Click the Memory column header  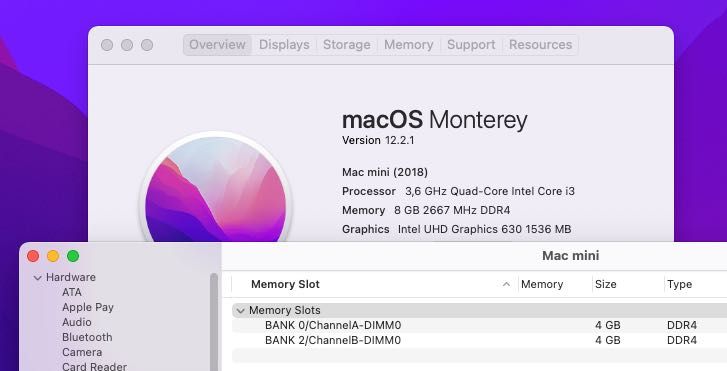pyautogui.click(x=542, y=284)
